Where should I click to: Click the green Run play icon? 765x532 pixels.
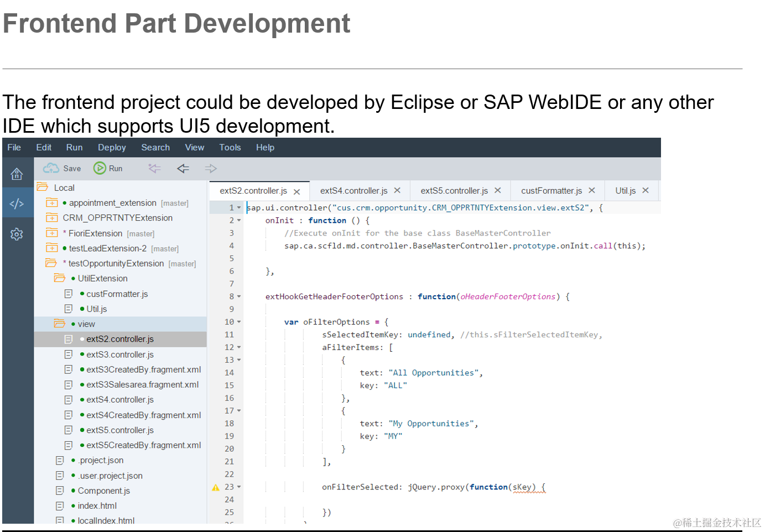(100, 168)
